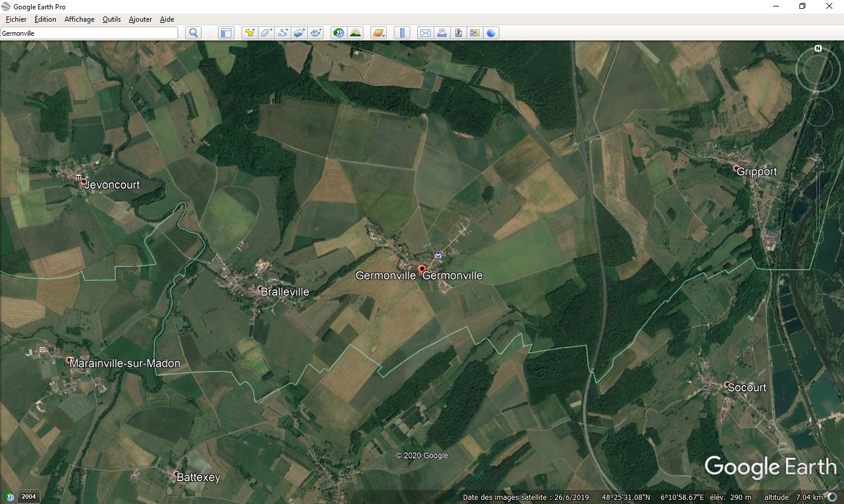Click the N north compass marker
Image resolution: width=844 pixels, height=504 pixels.
818,48
